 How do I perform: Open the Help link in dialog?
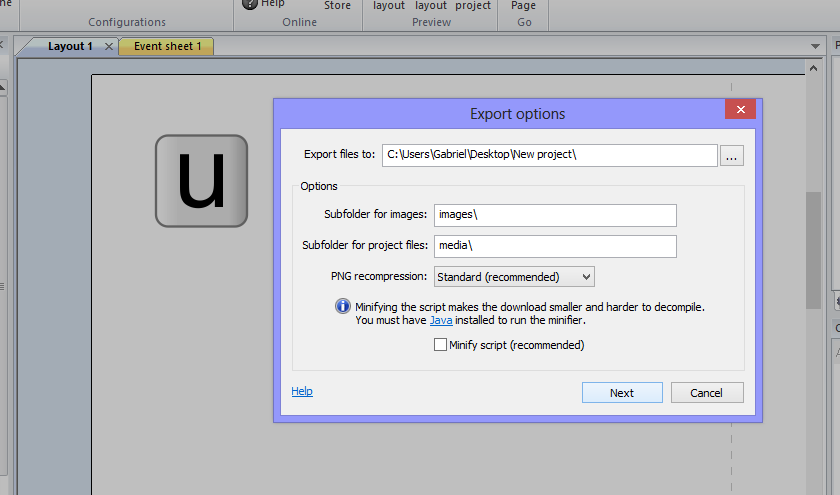point(302,391)
